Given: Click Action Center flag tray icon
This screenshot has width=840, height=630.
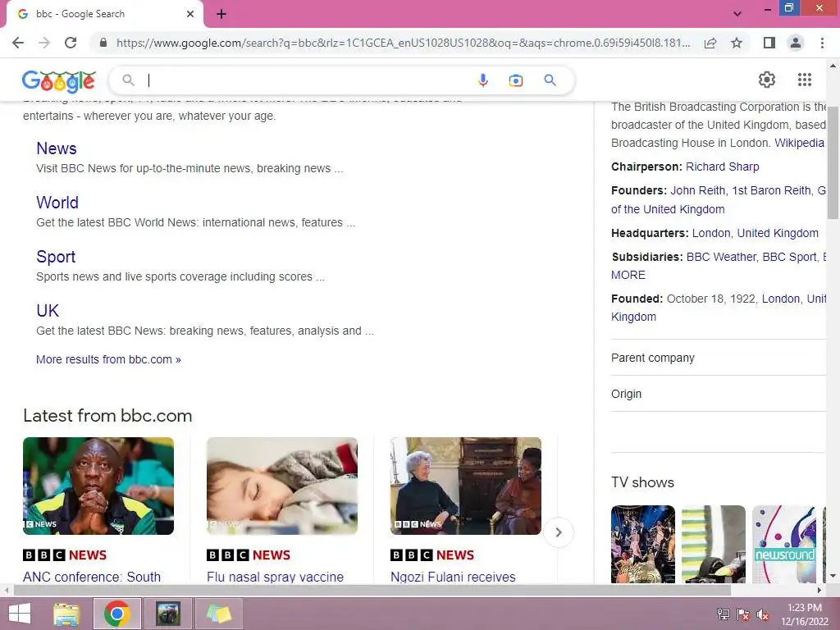Looking at the screenshot, I should (x=743, y=614).
